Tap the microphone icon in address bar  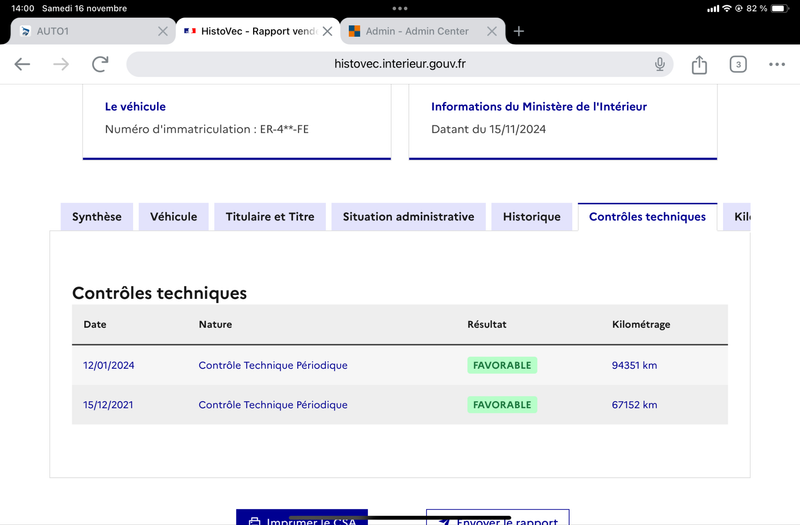click(x=660, y=64)
